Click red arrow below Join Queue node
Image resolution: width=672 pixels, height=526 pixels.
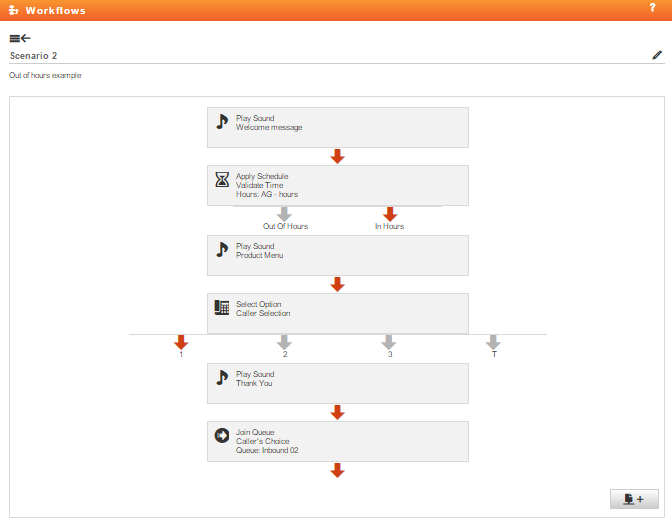(x=337, y=470)
